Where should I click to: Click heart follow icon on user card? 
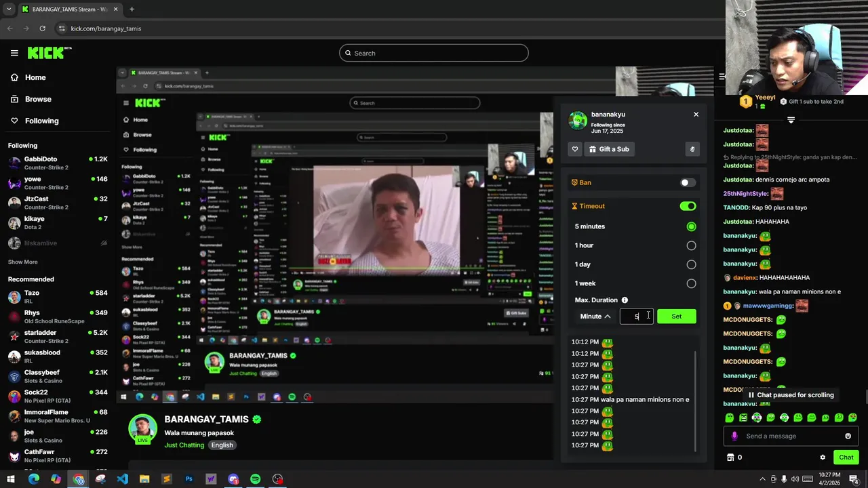click(x=575, y=149)
